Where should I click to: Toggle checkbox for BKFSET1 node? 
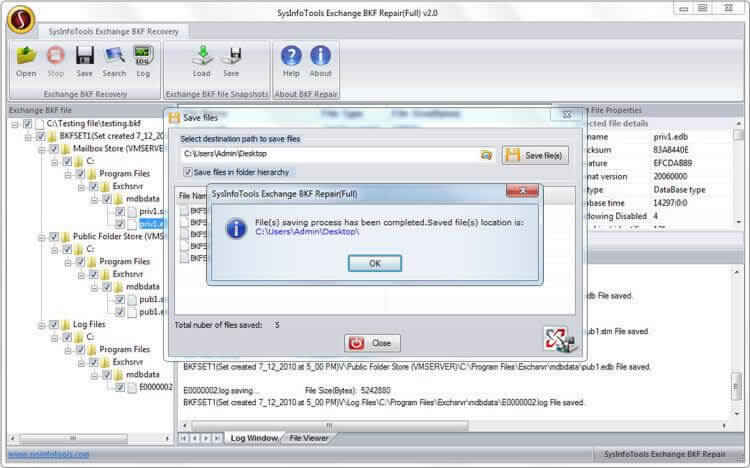point(41,137)
